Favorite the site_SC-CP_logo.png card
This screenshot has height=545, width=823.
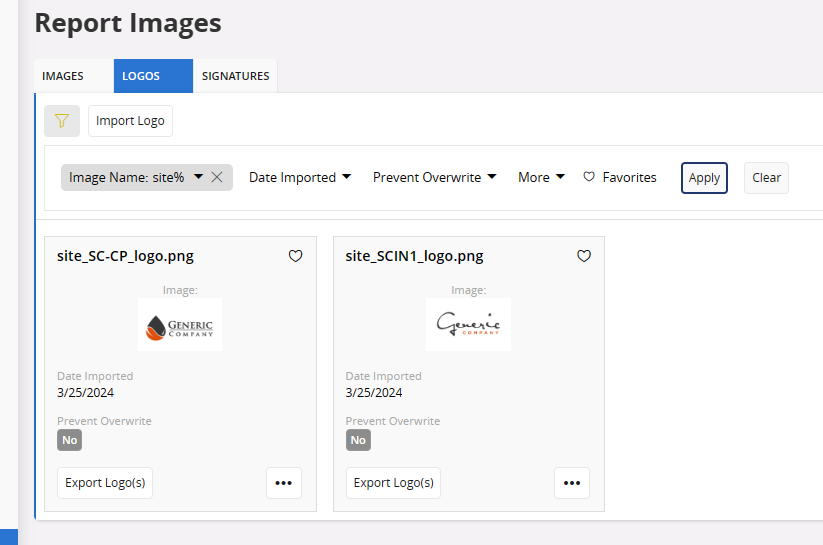coord(295,256)
